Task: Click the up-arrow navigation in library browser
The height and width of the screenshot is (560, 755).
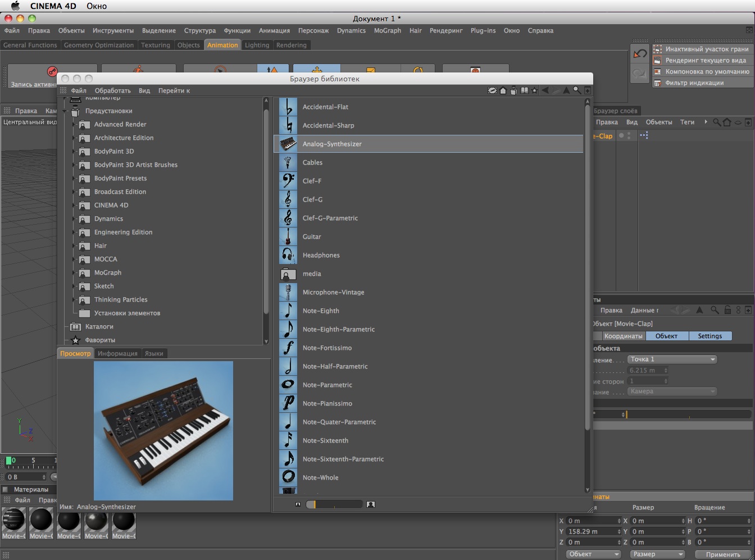Action: (566, 90)
